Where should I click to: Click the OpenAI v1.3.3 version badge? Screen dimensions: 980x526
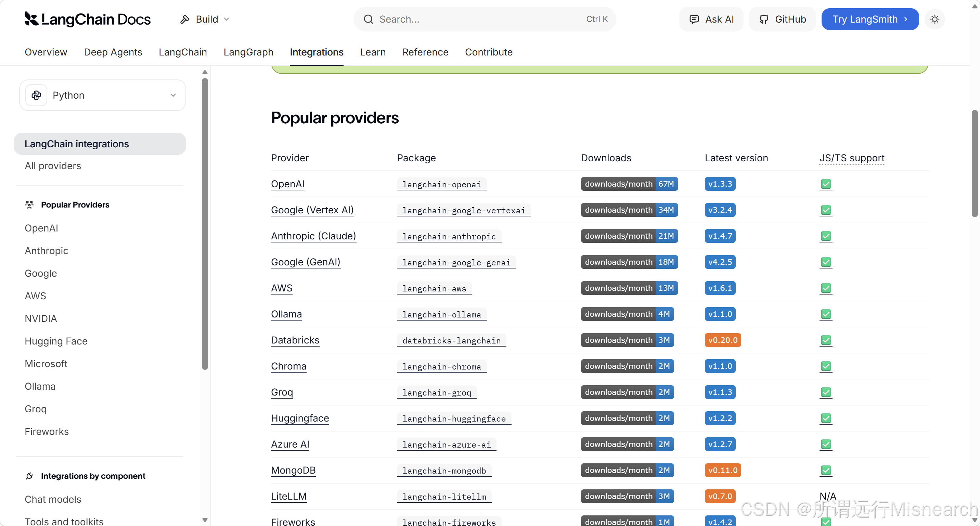pos(720,184)
